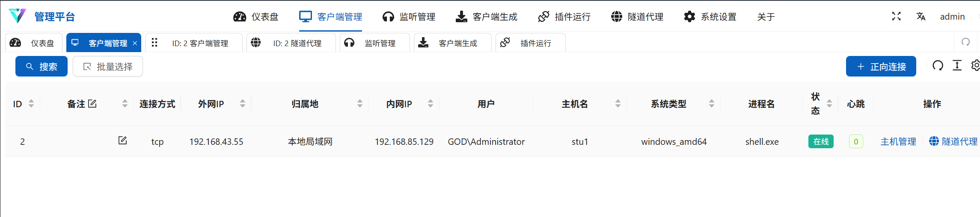
Task: Open the column settings gear icon
Action: click(976, 65)
